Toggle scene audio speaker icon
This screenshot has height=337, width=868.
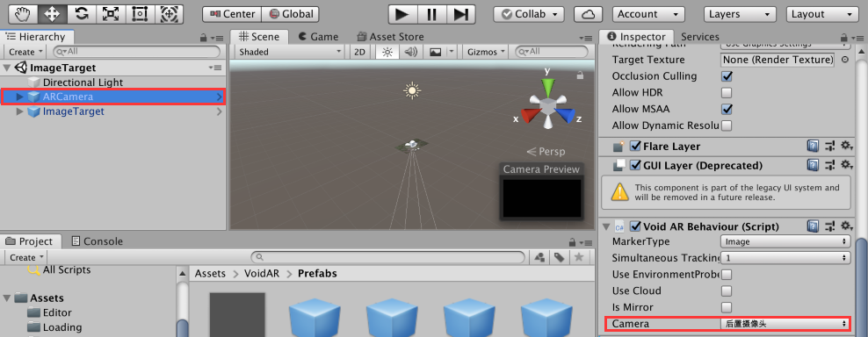pos(410,52)
